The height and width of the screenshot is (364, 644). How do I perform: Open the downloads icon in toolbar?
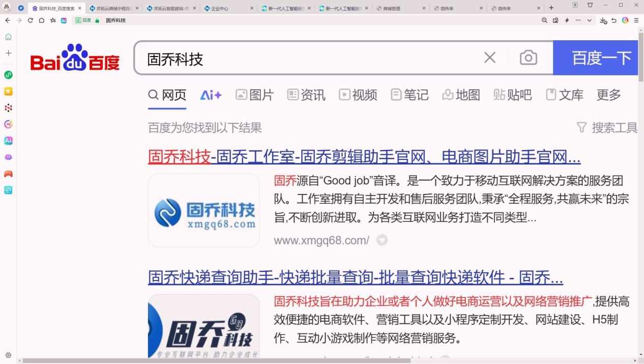(603, 20)
